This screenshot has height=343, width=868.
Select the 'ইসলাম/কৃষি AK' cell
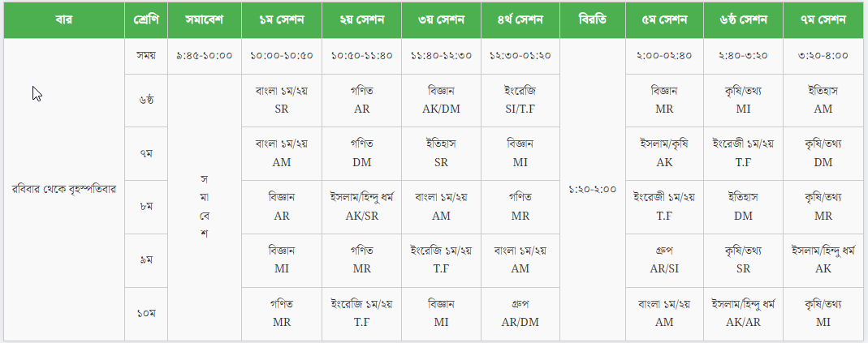pos(665,152)
